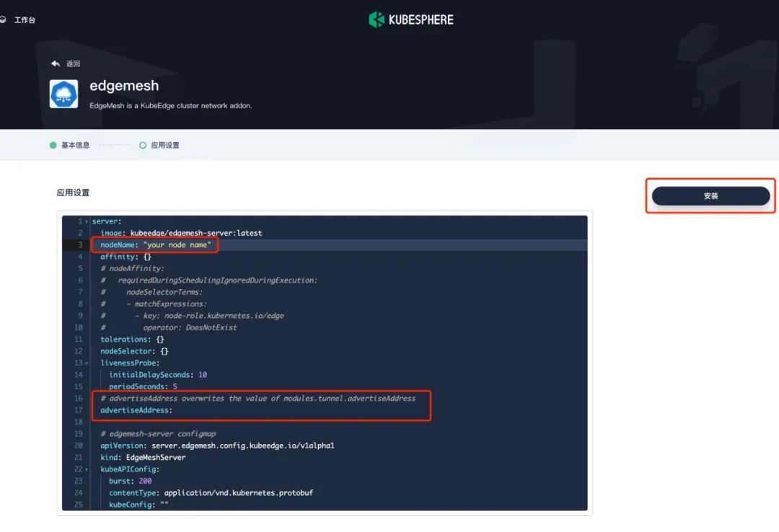Viewport: 779px width, 532px height.
Task: Click the workbench icon beside 工作台
Action: (3, 20)
